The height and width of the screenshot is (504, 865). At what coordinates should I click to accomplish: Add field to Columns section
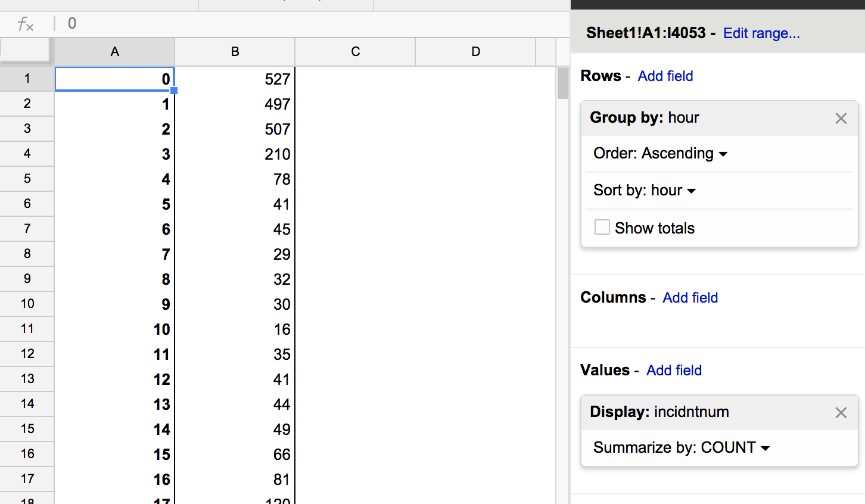690,298
